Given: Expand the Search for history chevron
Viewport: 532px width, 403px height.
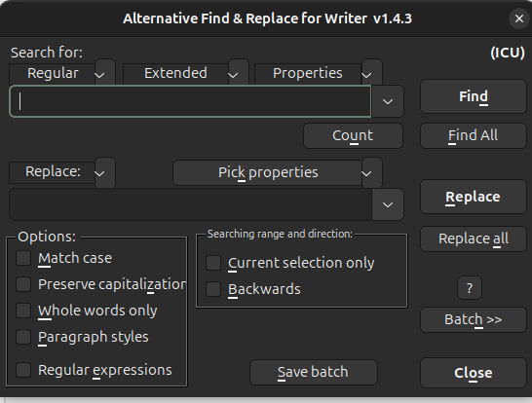Looking at the screenshot, I should pyautogui.click(x=388, y=101).
